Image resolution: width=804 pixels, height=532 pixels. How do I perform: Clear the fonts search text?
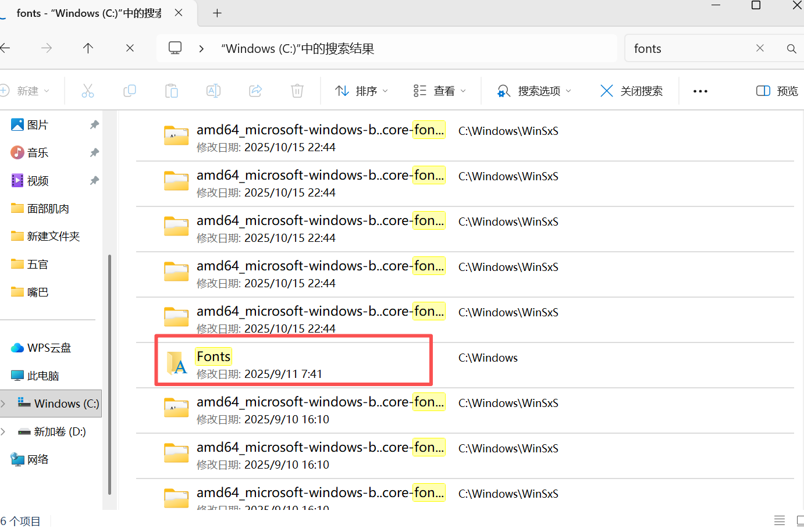pyautogui.click(x=760, y=48)
